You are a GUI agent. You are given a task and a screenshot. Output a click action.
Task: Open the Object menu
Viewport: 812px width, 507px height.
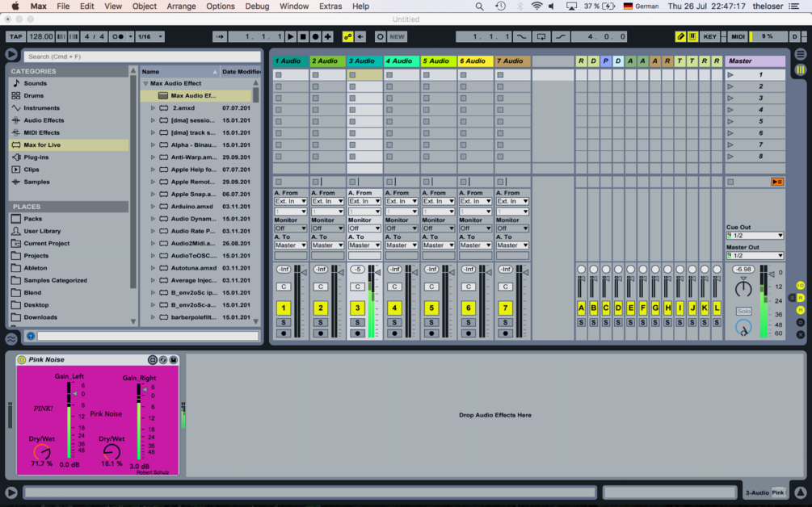point(144,6)
